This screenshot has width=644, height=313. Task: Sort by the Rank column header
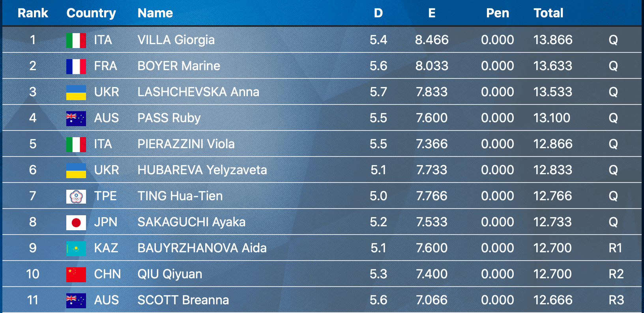coord(33,13)
